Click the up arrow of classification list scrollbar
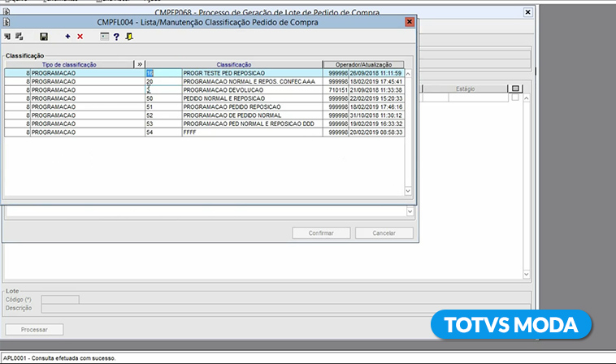Image resolution: width=616 pixels, height=364 pixels. (x=409, y=74)
